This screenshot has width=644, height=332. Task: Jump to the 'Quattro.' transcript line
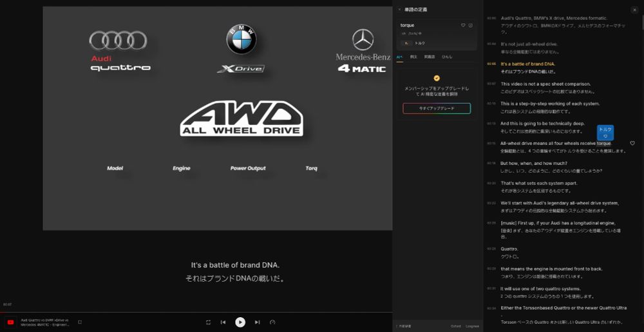(x=509, y=249)
